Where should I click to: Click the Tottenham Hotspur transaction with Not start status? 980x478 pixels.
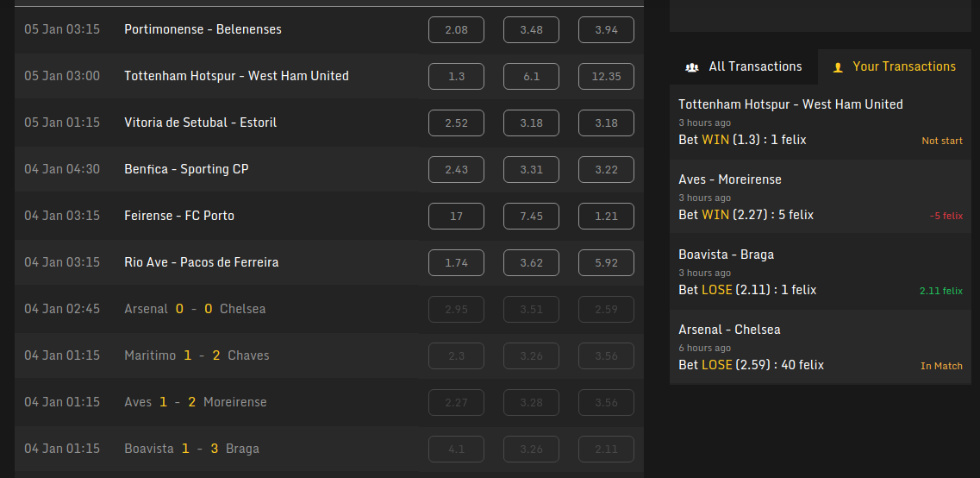point(821,122)
